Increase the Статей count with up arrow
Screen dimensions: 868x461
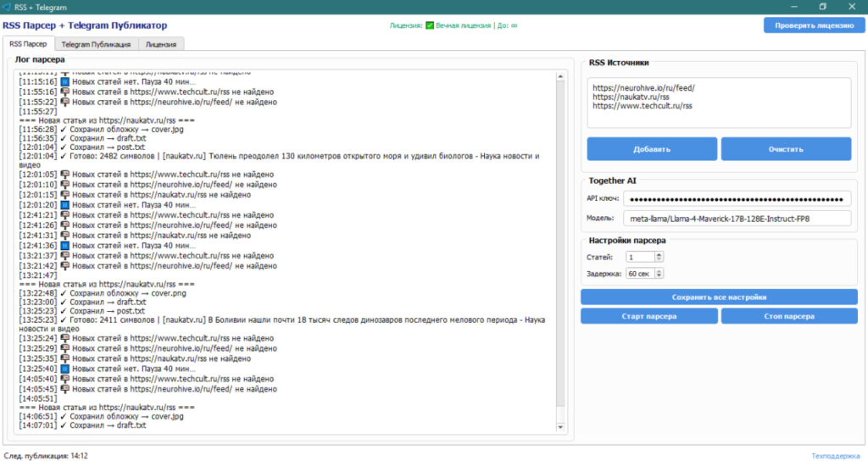(659, 254)
